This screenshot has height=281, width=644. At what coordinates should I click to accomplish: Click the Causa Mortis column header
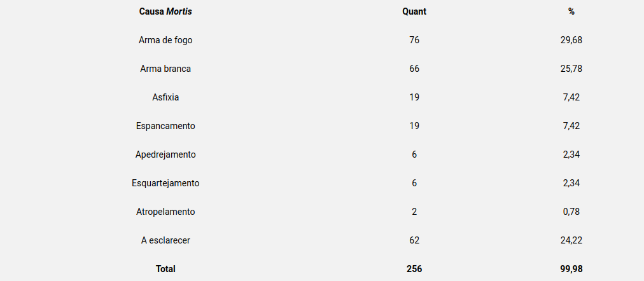coord(165,11)
